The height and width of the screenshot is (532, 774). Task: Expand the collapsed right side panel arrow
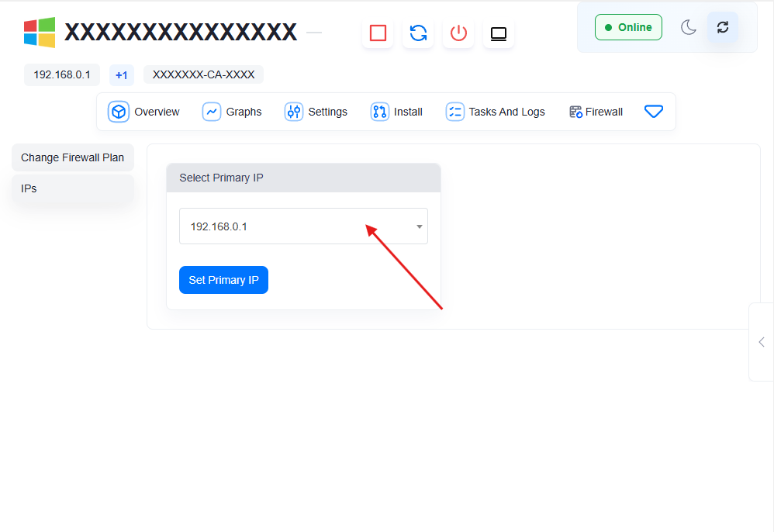point(762,342)
